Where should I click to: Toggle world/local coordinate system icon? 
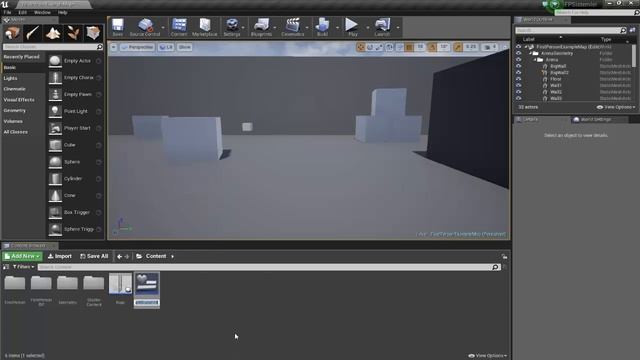[390, 47]
